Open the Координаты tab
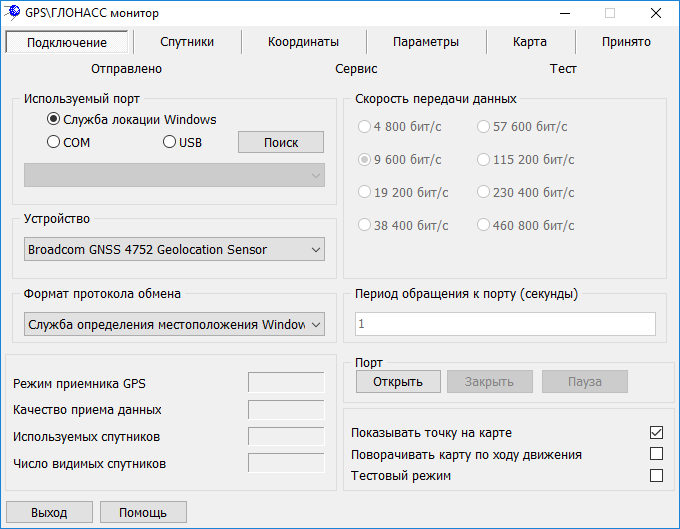The width and height of the screenshot is (680, 529). coord(303,42)
